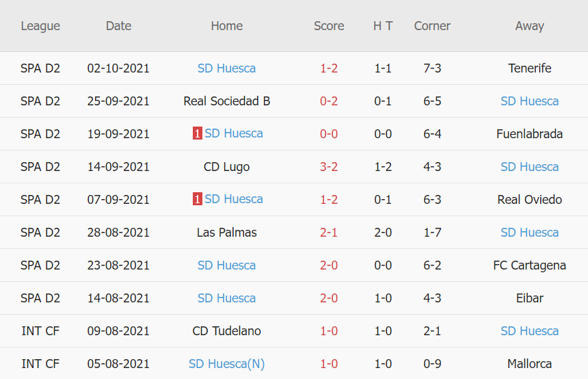The image size is (588, 379).
Task: Click red card icon beside Real Oviedo match
Action: (197, 200)
